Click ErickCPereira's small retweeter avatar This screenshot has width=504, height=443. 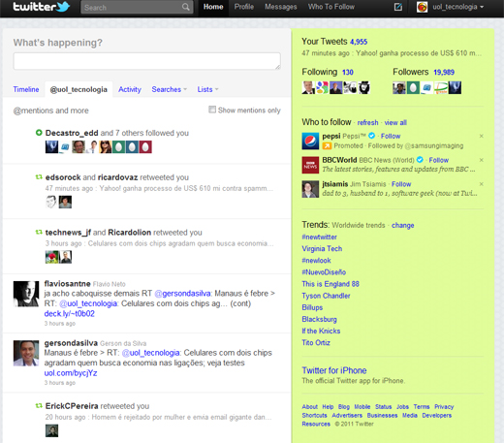51,430
